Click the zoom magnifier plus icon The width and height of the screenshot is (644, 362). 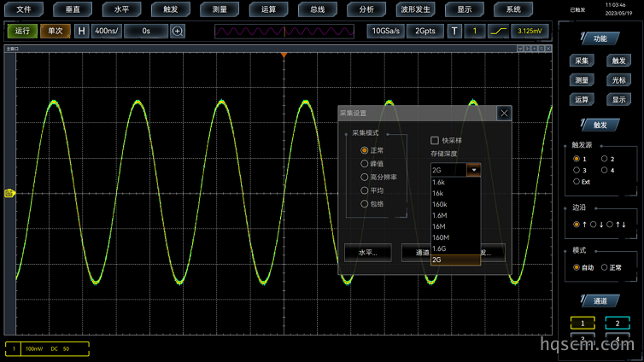pyautogui.click(x=178, y=32)
